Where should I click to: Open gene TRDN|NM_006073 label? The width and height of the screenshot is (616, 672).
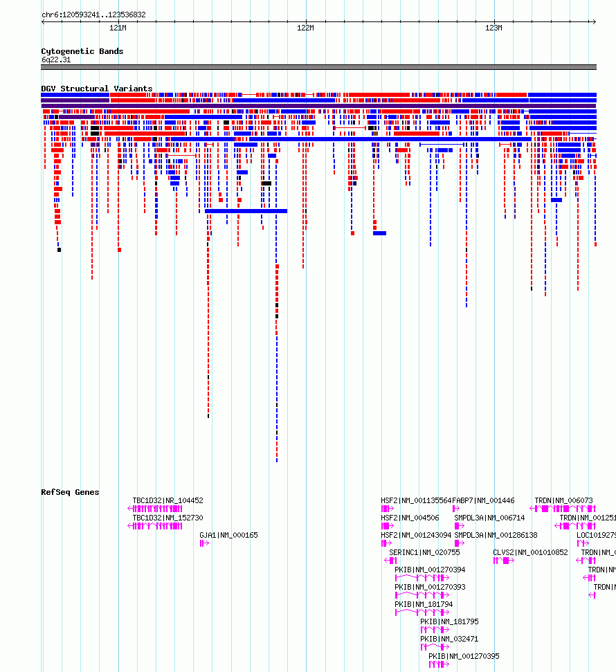[563, 500]
